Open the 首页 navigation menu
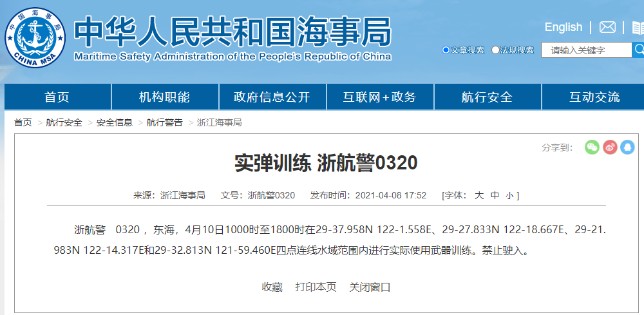The height and width of the screenshot is (315, 644). pos(57,97)
